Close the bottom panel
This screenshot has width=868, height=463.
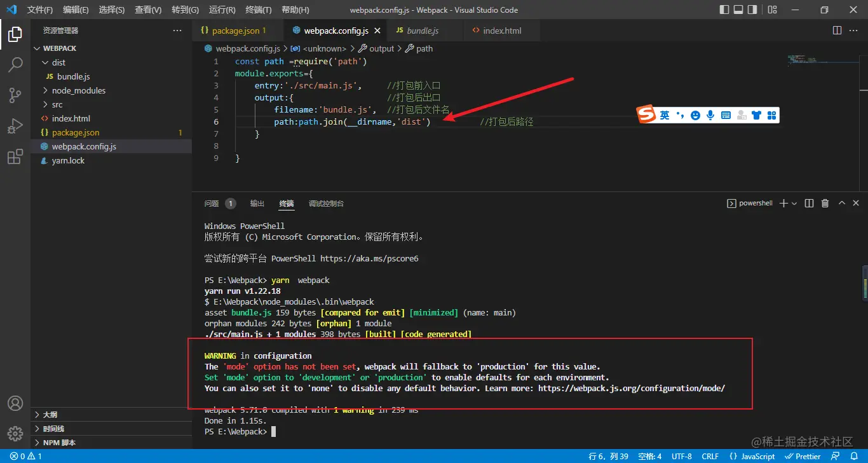(x=857, y=204)
